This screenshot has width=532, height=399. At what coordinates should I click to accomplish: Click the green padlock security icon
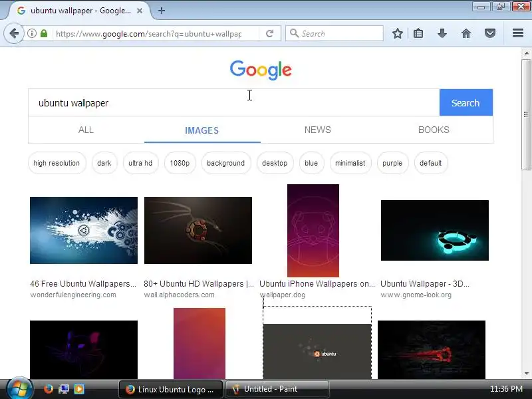click(44, 33)
